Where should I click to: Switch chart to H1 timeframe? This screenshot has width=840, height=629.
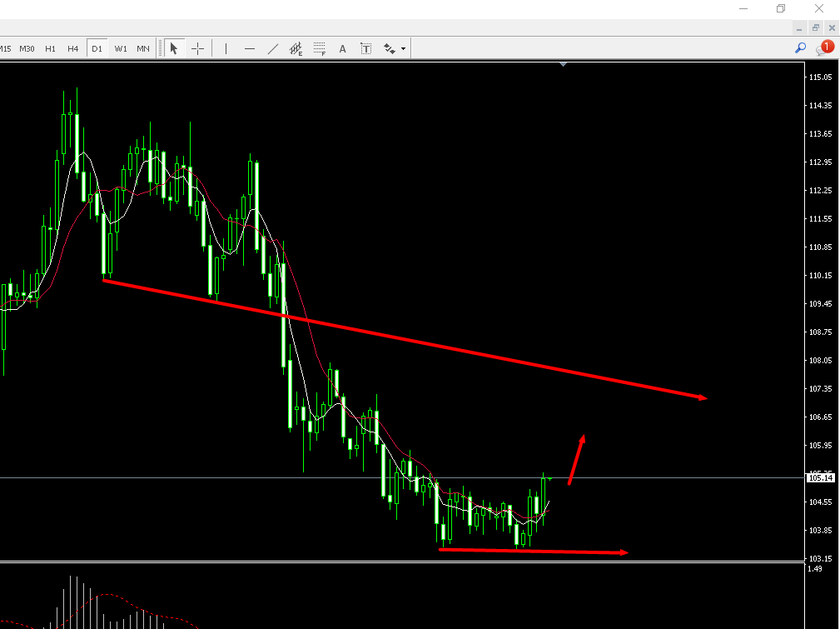click(50, 47)
